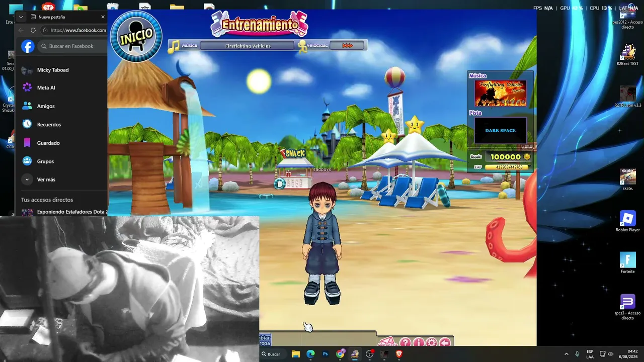Viewport: 644px width, 362px height.
Task: Select the Fortnite desktop icon
Action: (x=627, y=263)
